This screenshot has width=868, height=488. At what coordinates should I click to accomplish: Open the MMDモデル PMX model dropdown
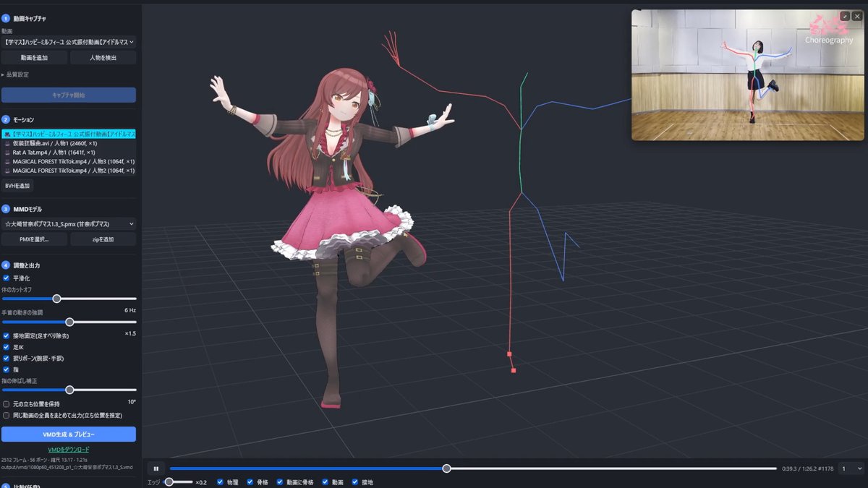point(69,224)
